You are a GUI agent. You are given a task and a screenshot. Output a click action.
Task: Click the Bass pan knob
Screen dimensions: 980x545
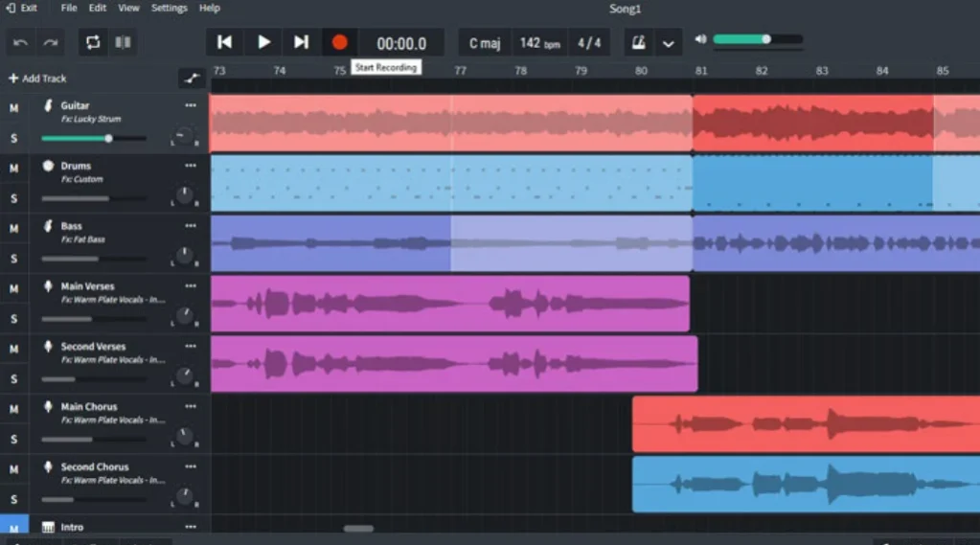(184, 256)
